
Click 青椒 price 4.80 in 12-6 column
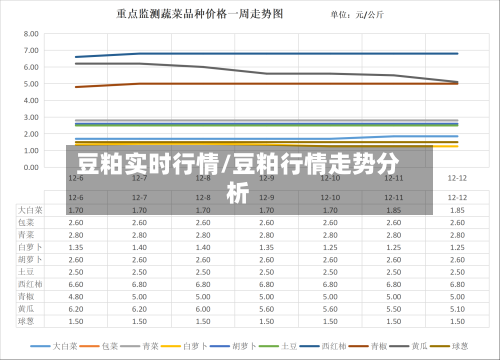(76, 297)
